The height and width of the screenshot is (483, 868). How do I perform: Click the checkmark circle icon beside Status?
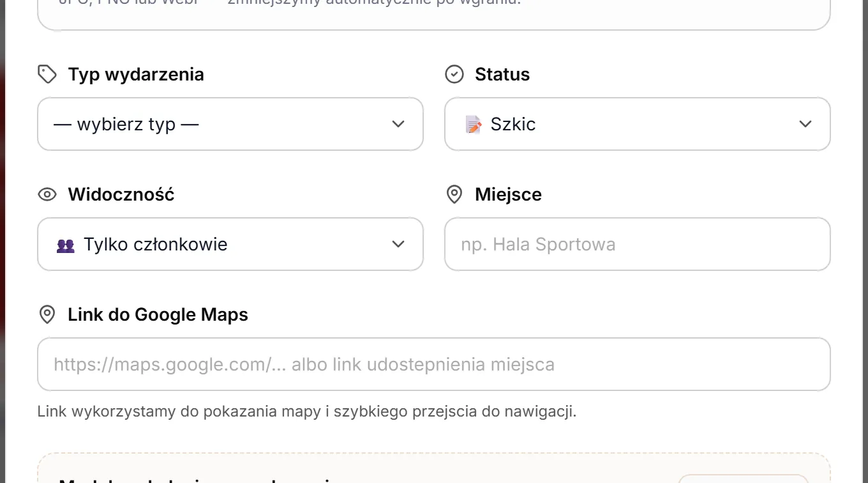tap(454, 74)
